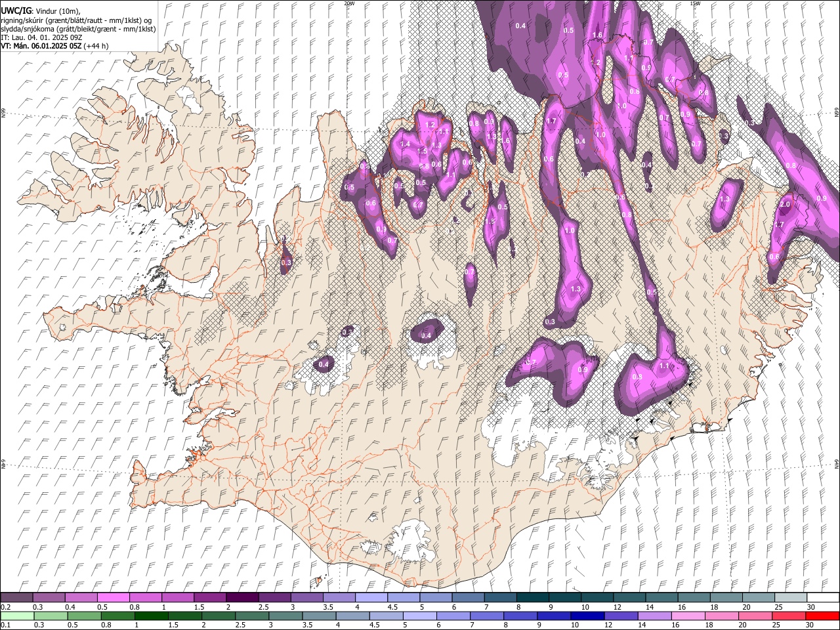Viewport: 840px width, 630px height.
Task: Select the pale grey 25 swatch in upper legend
Action: (x=790, y=597)
